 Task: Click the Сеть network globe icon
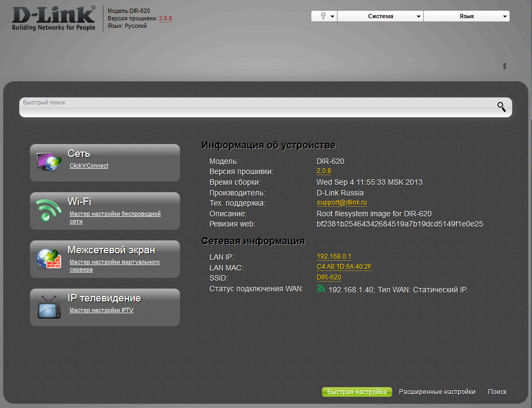[49, 162]
